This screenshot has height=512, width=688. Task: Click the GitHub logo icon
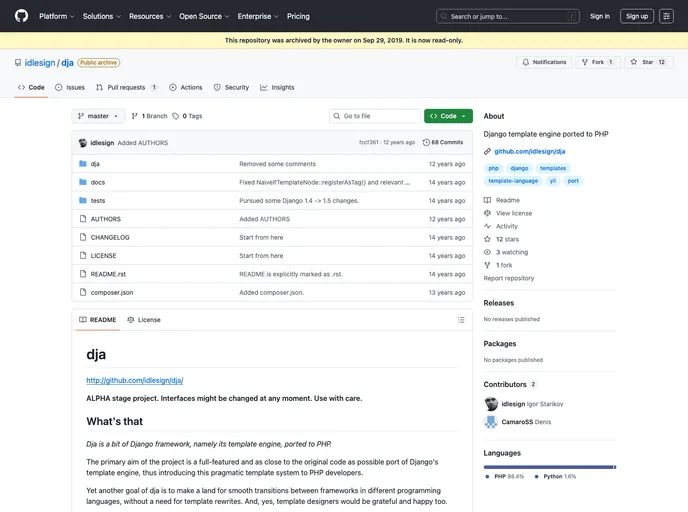[22, 16]
